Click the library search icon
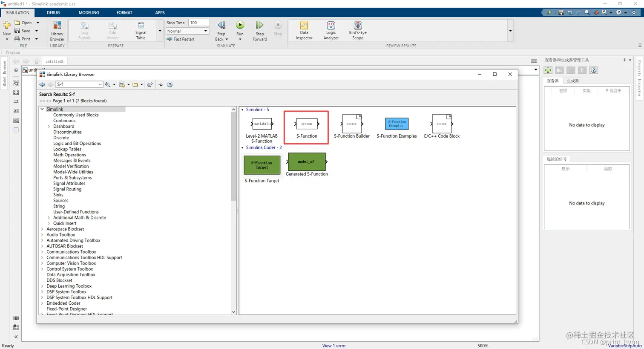Image resolution: width=644 pixels, height=349 pixels. (x=108, y=85)
